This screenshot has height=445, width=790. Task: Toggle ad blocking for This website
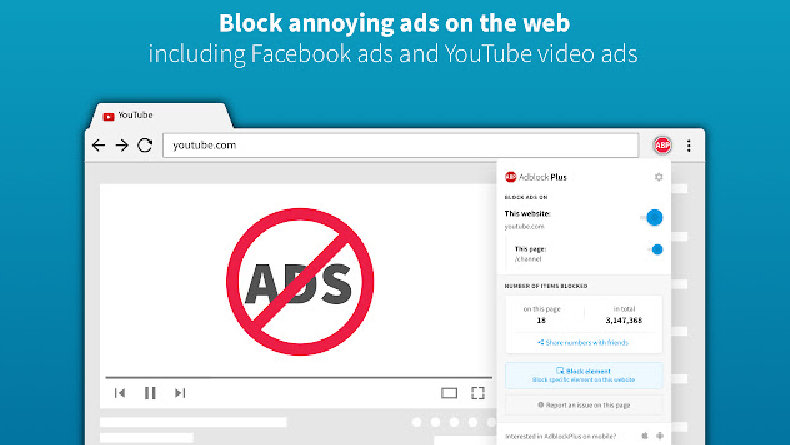point(652,217)
